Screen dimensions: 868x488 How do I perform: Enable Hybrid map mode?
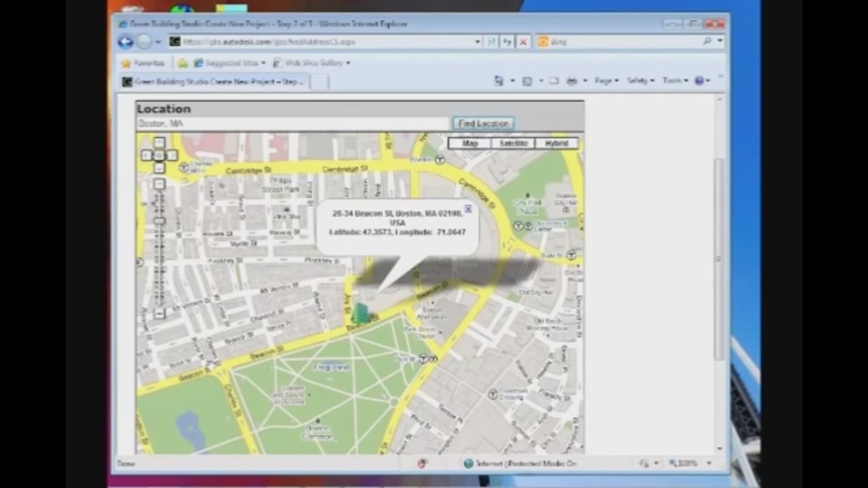[x=556, y=143]
